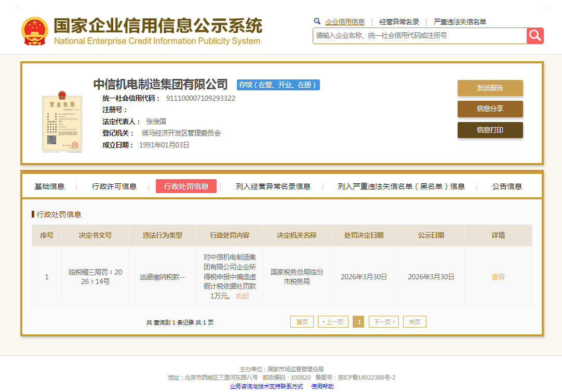Collapse penalty content using 收起 link
This screenshot has width=562, height=392.
[x=243, y=296]
